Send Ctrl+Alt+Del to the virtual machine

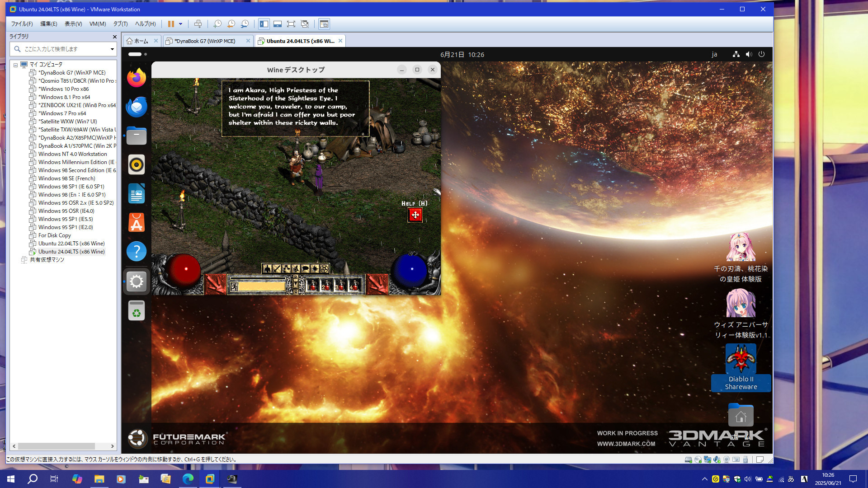pos(198,24)
